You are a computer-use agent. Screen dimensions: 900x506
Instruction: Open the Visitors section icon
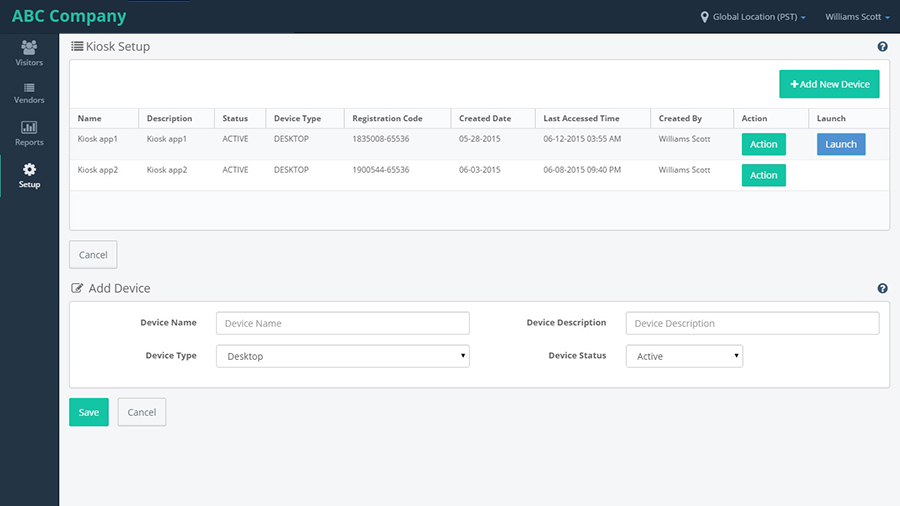[x=29, y=47]
